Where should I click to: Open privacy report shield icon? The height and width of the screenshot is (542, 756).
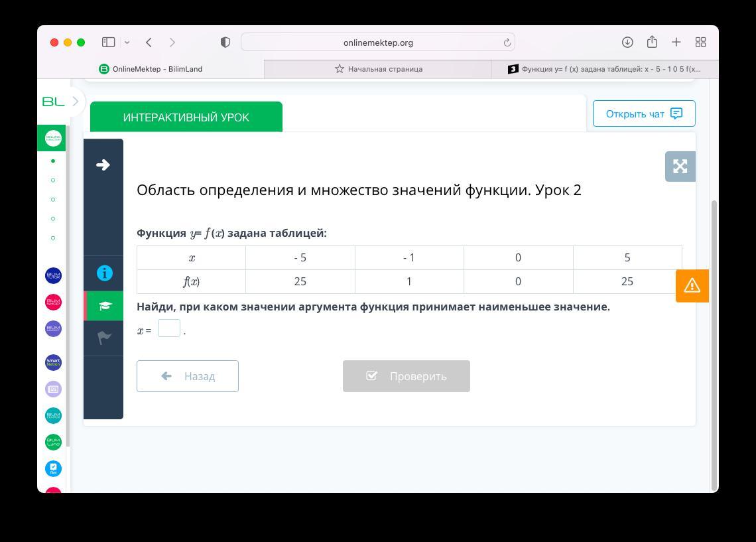coord(225,42)
